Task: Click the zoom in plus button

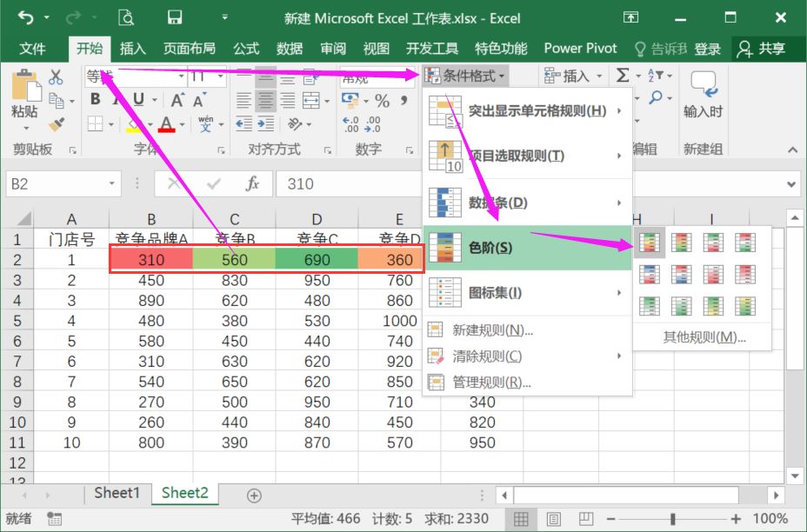Action: pyautogui.click(x=737, y=519)
